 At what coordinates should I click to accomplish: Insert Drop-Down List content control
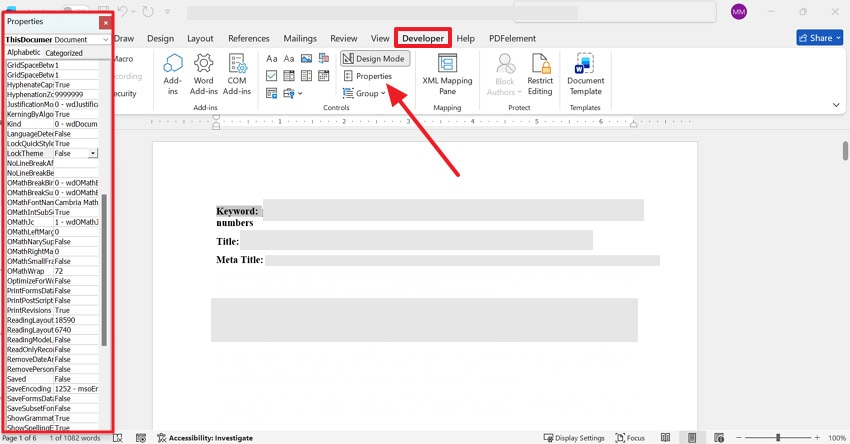(x=306, y=76)
